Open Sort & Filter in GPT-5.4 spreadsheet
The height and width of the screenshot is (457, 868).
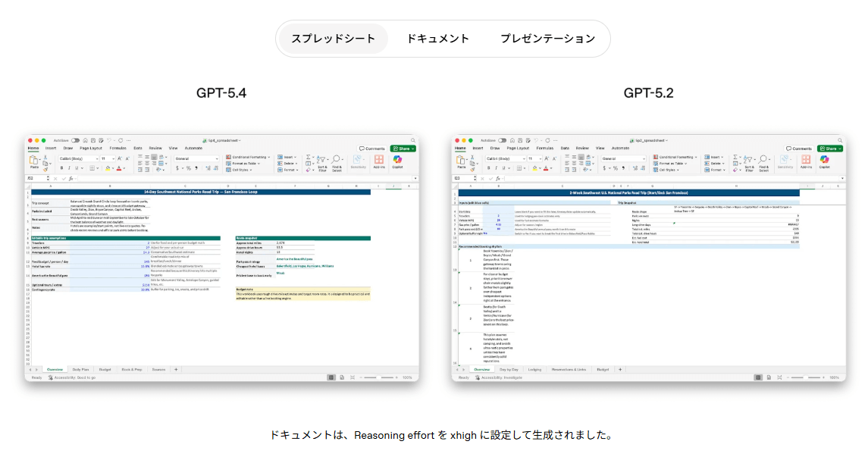click(322, 161)
